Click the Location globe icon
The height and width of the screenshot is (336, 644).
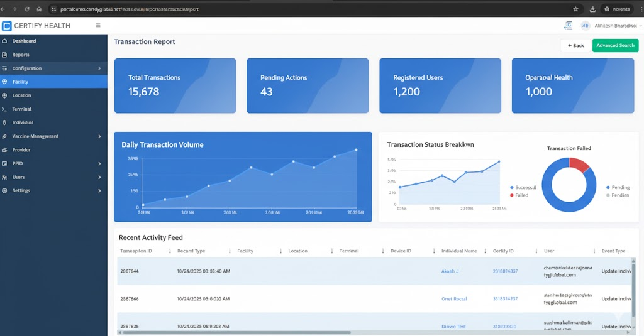4,95
